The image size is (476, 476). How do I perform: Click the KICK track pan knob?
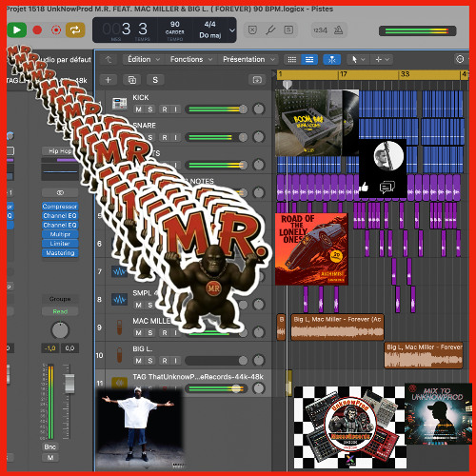coord(259,109)
